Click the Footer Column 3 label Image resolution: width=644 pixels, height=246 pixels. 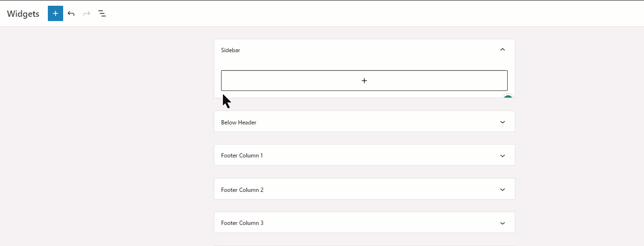[x=242, y=223]
